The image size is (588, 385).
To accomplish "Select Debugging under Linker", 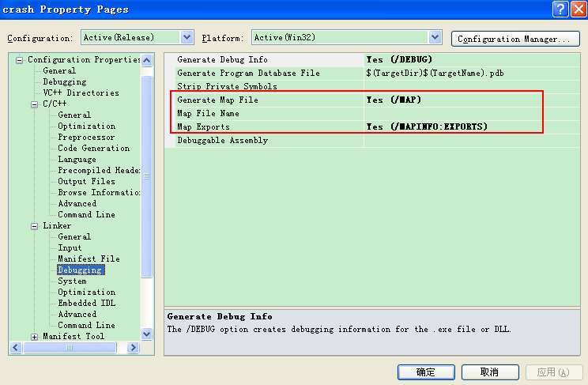I will 81,270.
